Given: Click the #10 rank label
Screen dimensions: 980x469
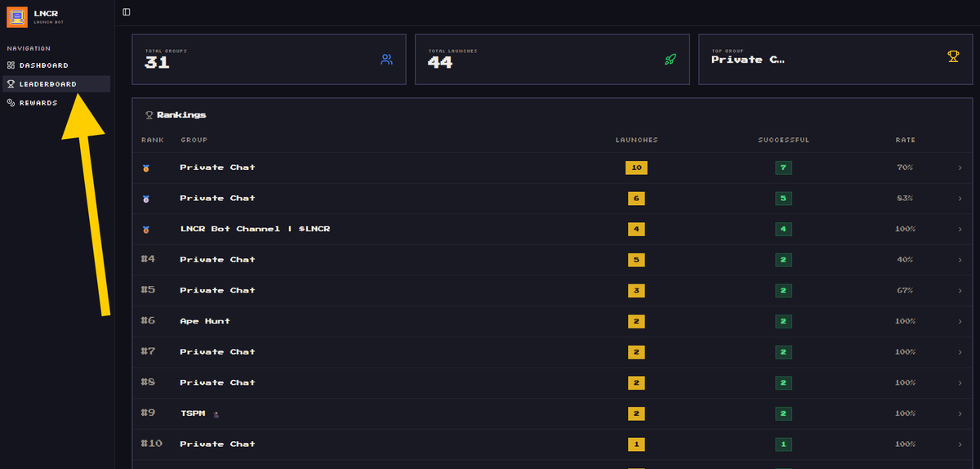Looking at the screenshot, I should [152, 444].
